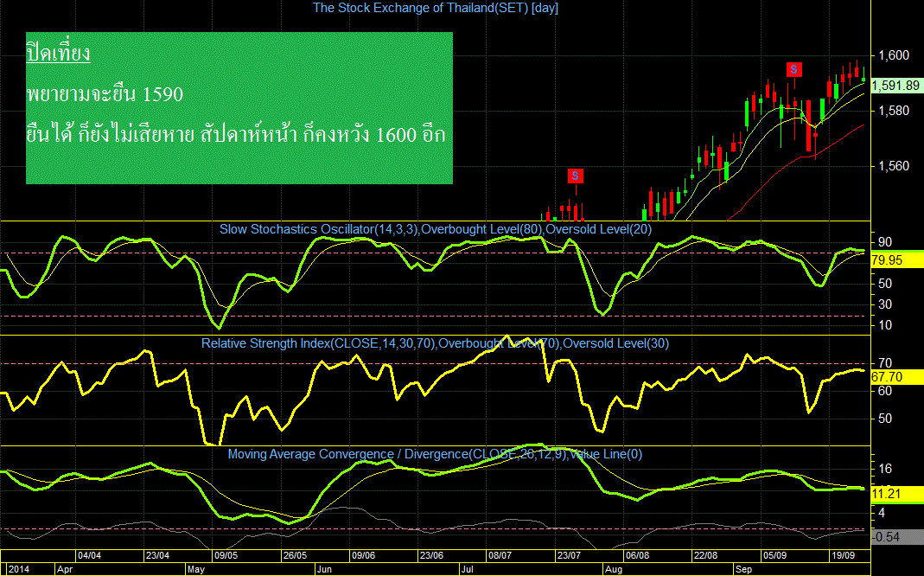The width and height of the screenshot is (924, 576).
Task: Click the Apr month label
Action: [x=65, y=570]
